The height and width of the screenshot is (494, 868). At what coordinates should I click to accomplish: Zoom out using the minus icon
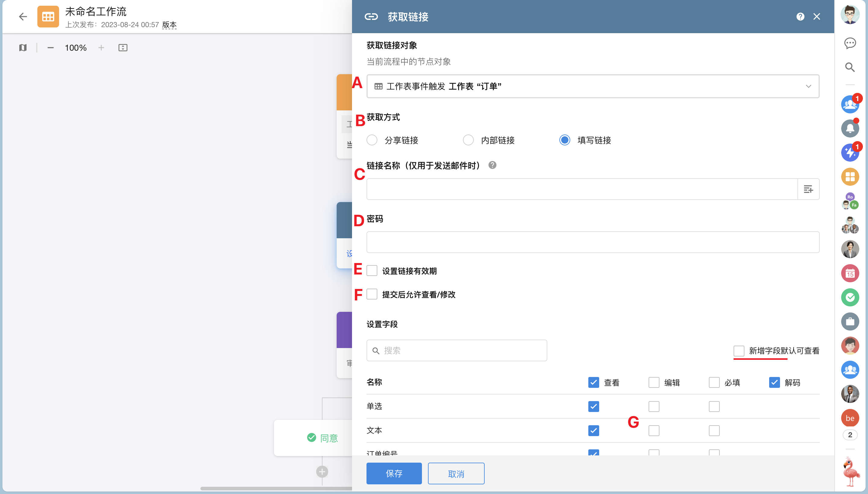click(x=51, y=48)
